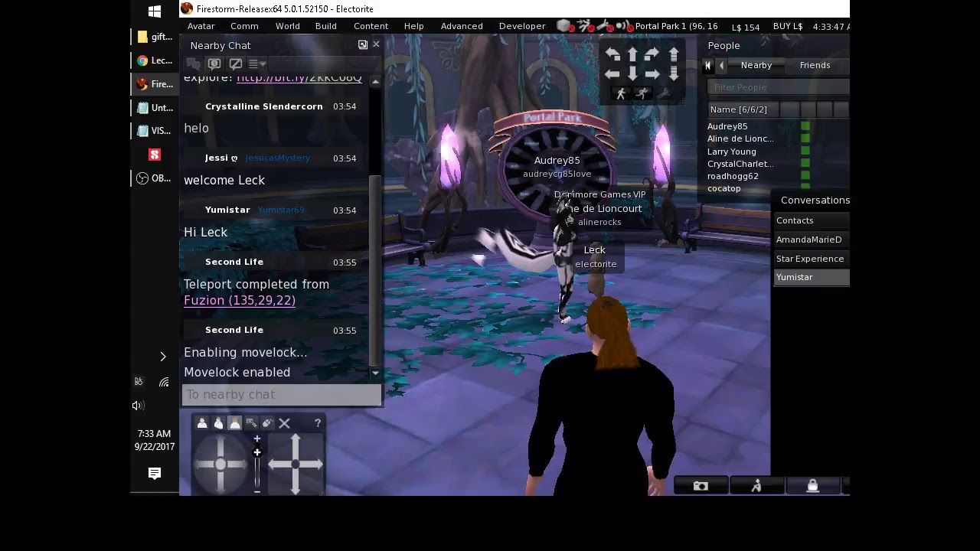Click camera zoom-in plus sign
This screenshot has width=980, height=551.
point(257,439)
